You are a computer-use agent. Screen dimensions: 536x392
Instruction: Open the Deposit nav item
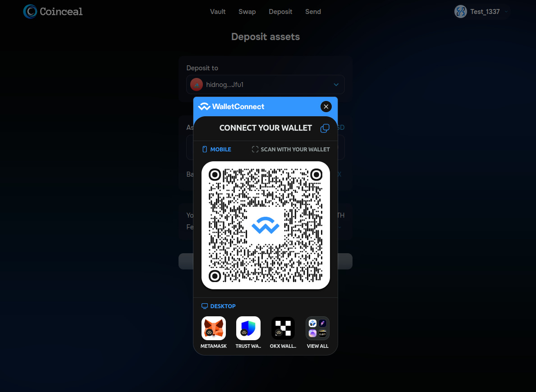pyautogui.click(x=280, y=12)
